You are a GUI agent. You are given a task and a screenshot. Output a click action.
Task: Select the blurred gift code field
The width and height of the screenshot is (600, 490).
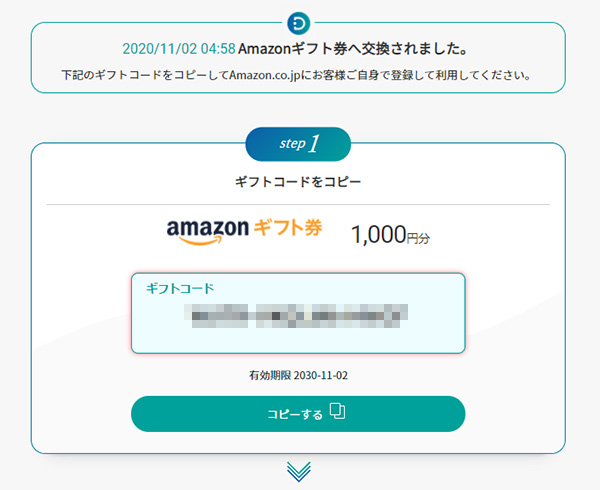(298, 317)
